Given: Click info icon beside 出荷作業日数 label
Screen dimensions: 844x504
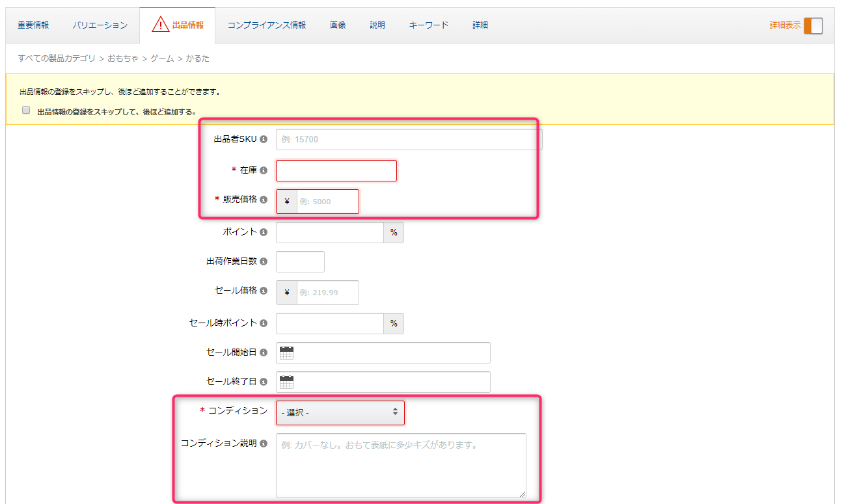Looking at the screenshot, I should pyautogui.click(x=264, y=261).
